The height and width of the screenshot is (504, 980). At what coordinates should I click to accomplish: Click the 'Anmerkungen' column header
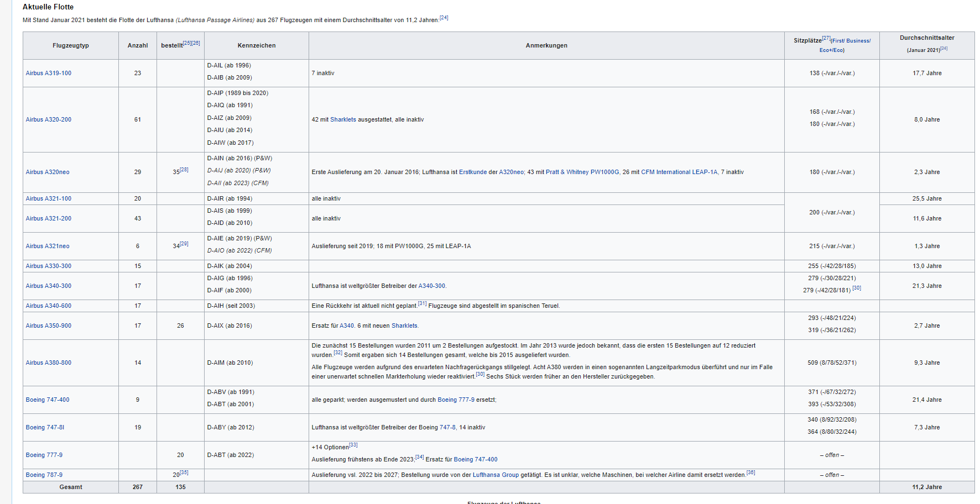546,45
